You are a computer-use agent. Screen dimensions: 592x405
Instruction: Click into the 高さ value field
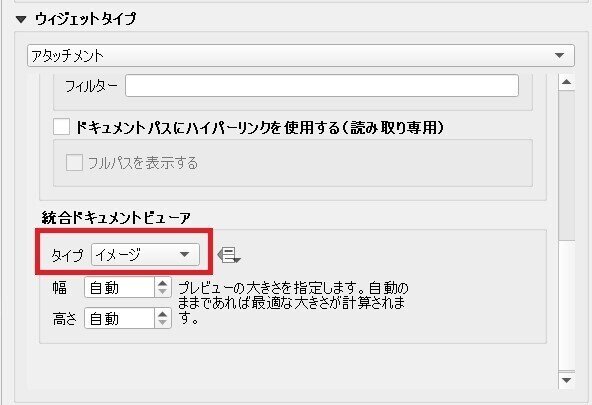click(x=119, y=318)
